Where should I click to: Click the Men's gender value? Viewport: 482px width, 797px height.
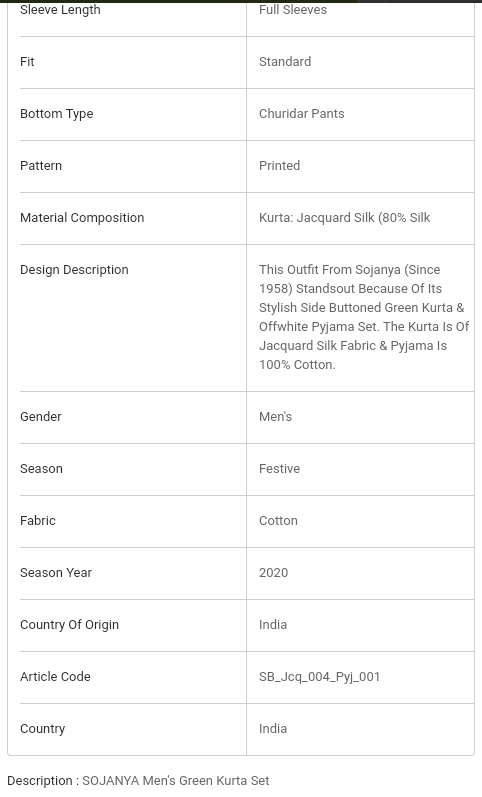(275, 417)
